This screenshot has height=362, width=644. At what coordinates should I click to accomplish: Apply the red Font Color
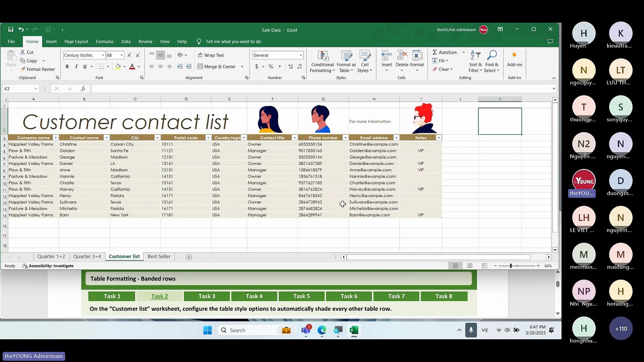click(x=132, y=66)
